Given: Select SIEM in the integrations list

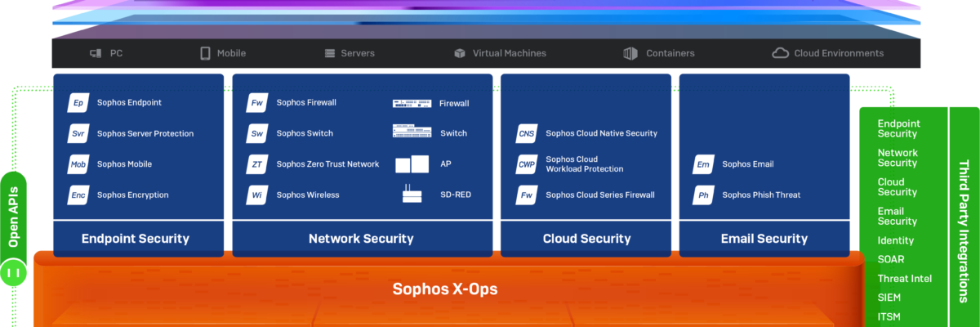Looking at the screenshot, I should point(890,298).
